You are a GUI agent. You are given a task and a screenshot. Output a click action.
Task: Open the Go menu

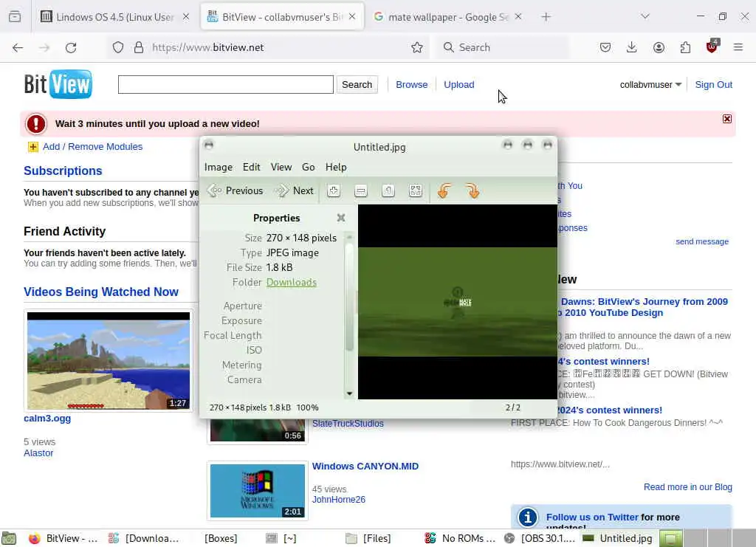(308, 168)
